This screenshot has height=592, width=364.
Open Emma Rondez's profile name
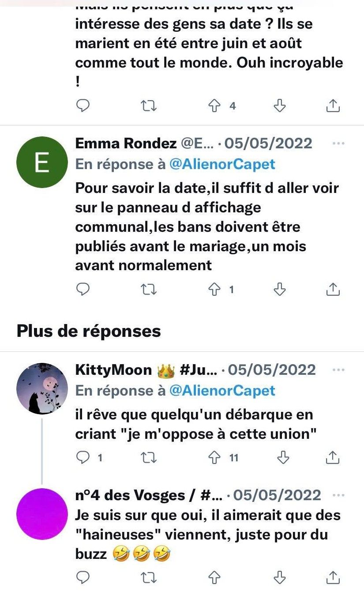pyautogui.click(x=125, y=143)
